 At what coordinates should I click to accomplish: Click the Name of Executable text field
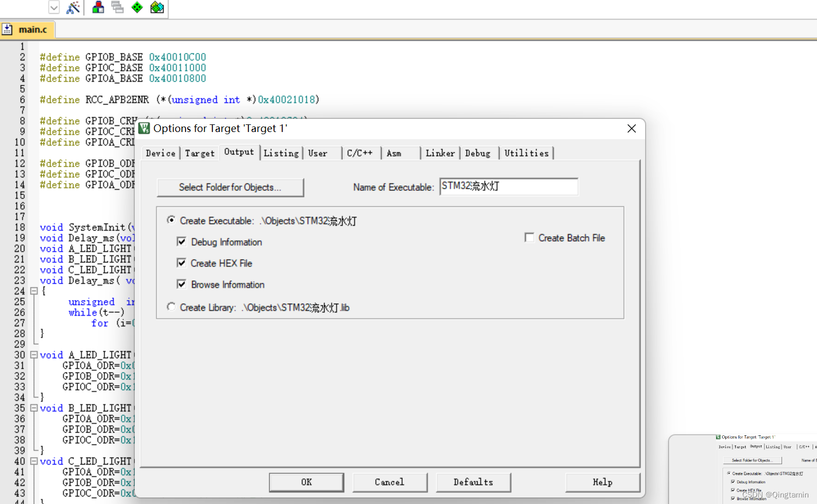tap(508, 187)
